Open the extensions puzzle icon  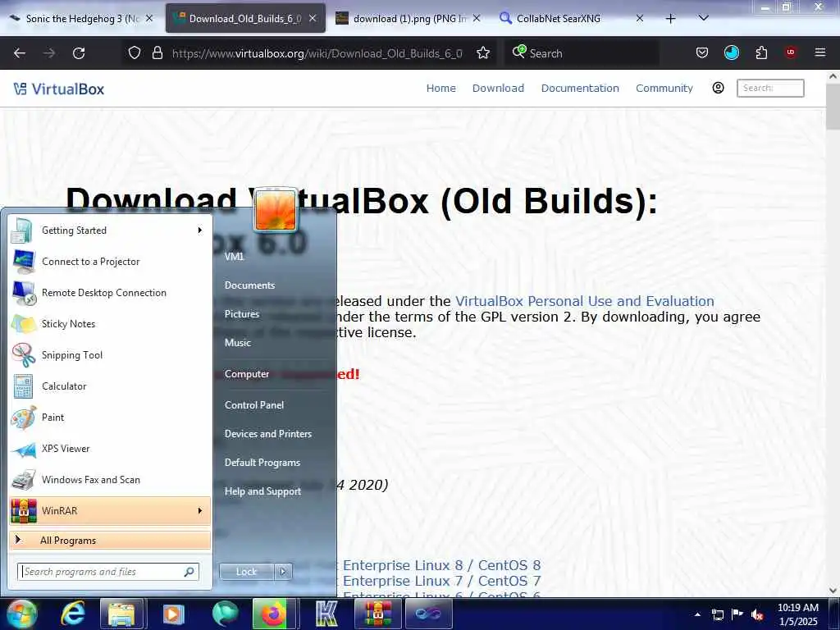(761, 52)
